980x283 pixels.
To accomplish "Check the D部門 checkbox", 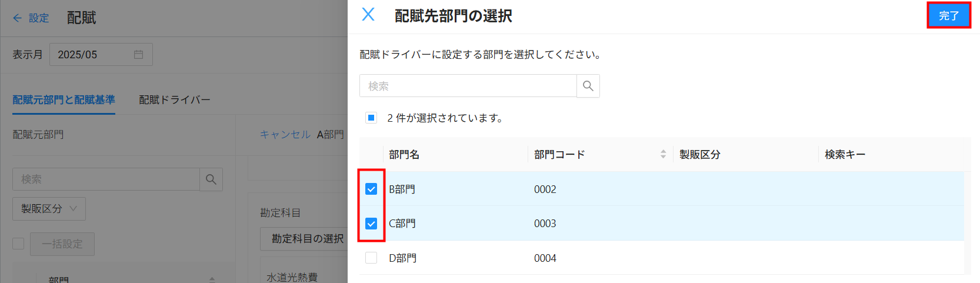I will tap(371, 258).
